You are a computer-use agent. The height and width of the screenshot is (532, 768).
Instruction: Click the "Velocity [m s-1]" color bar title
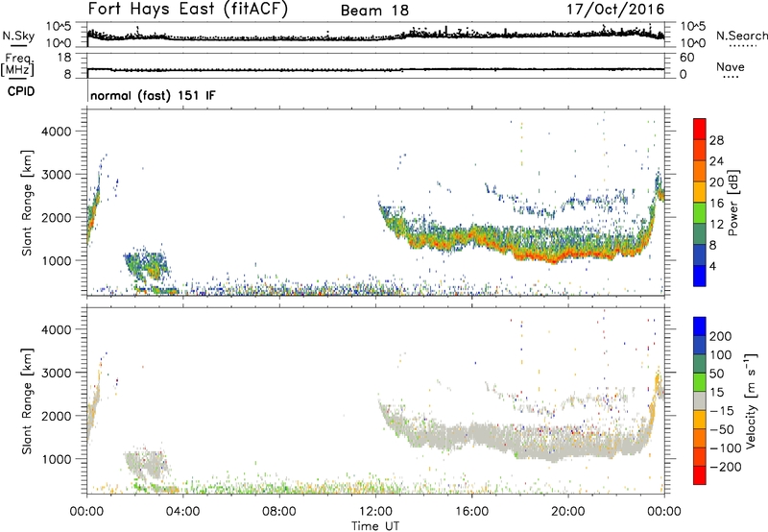(x=751, y=401)
